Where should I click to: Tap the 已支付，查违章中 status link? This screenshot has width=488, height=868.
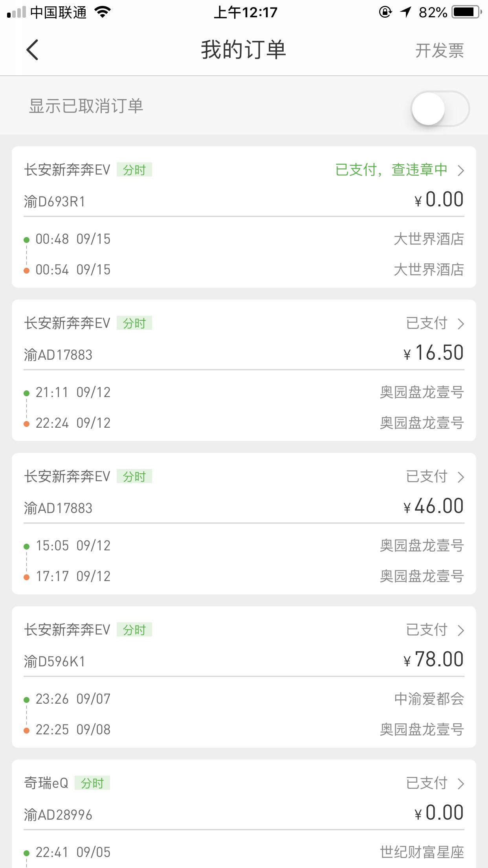click(x=391, y=170)
